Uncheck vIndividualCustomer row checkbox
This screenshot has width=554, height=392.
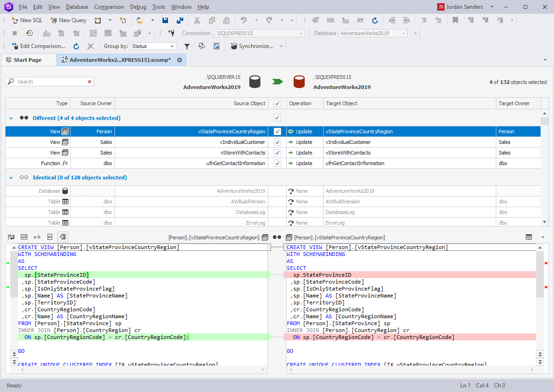point(277,142)
